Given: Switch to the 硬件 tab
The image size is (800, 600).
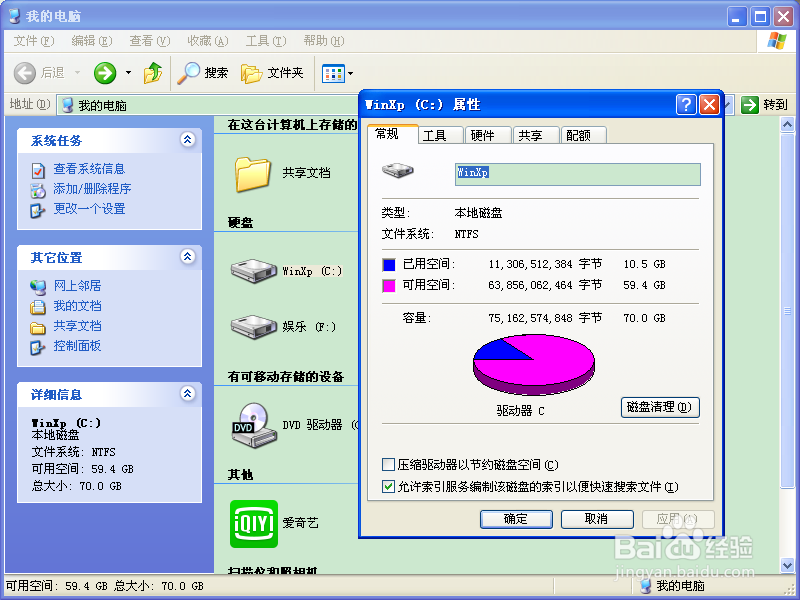Looking at the screenshot, I should pos(487,134).
